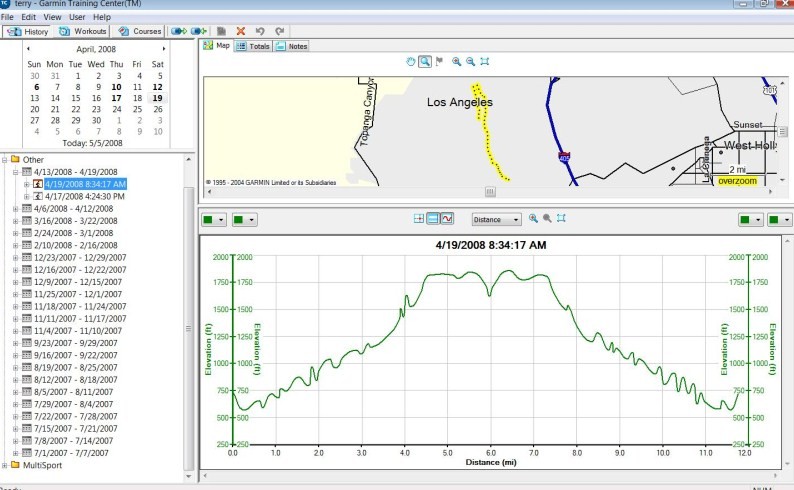794x490 pixels.
Task: Click the redo arrow icon
Action: tap(280, 31)
